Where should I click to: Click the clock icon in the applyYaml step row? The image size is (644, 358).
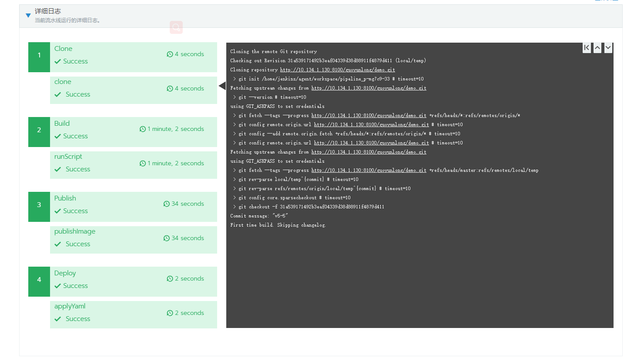tap(170, 313)
